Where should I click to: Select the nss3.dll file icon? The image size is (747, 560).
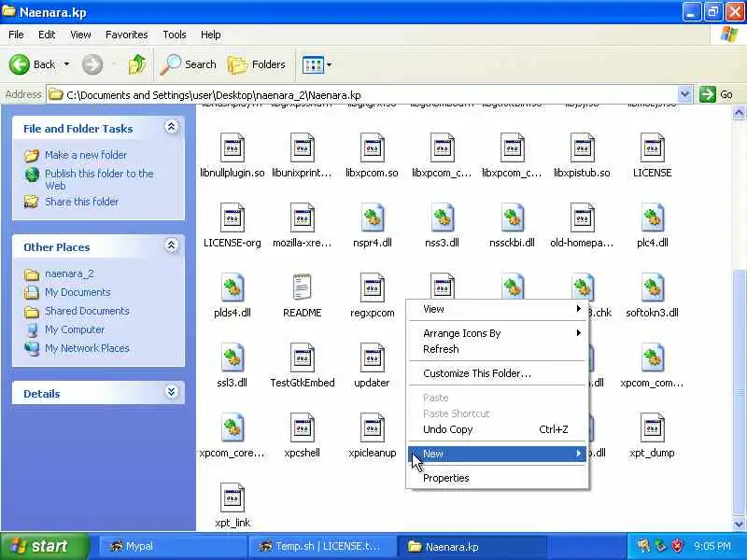[442, 218]
